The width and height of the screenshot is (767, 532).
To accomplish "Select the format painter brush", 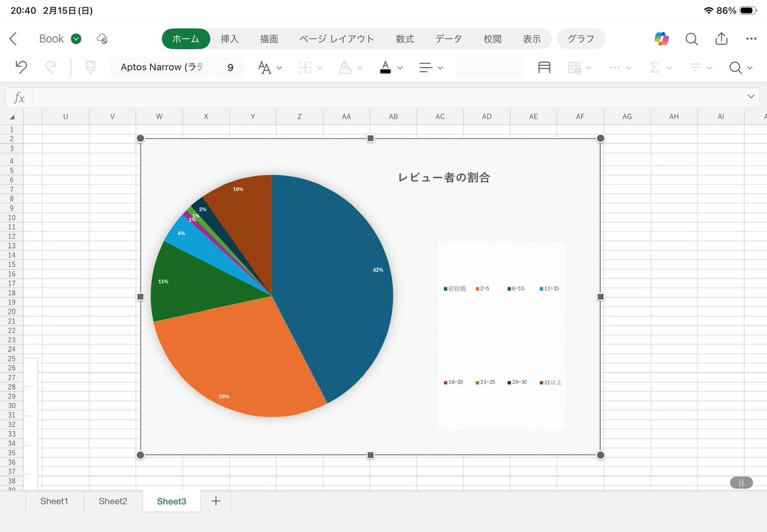I will (x=91, y=67).
